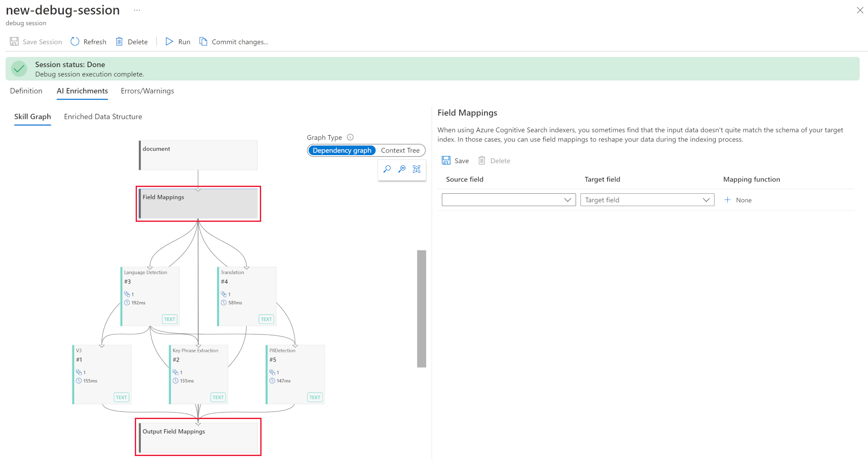
Task: Click the clock icon on Language Detection node
Action: click(127, 303)
